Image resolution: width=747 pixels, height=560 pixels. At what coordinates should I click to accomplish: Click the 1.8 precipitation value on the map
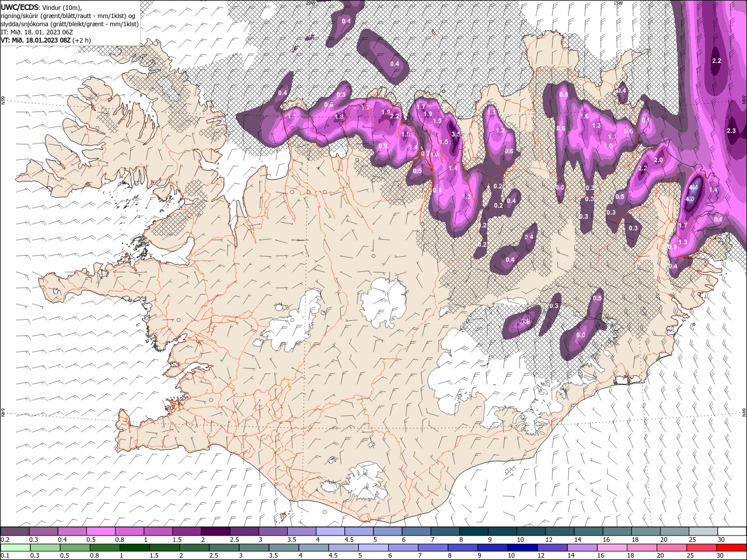coord(340,117)
